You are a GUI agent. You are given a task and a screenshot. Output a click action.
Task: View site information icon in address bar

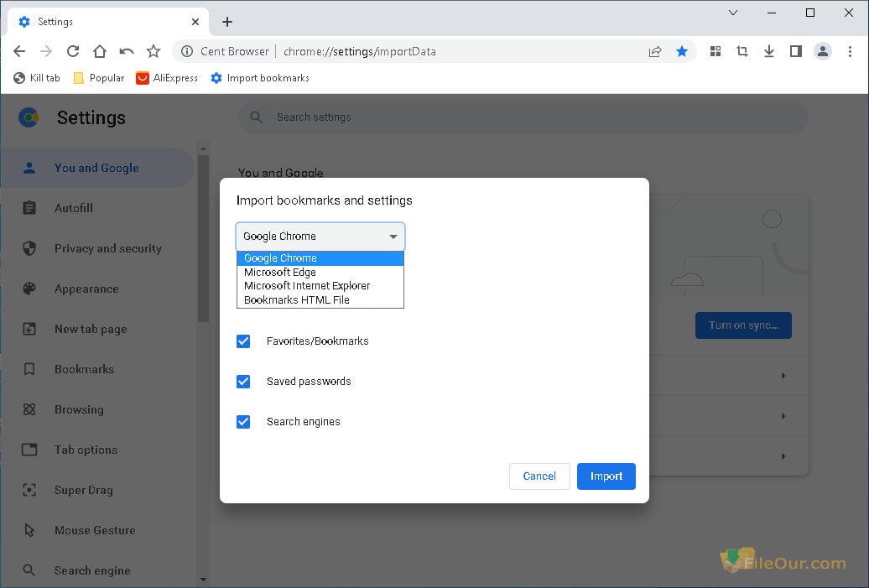point(187,51)
